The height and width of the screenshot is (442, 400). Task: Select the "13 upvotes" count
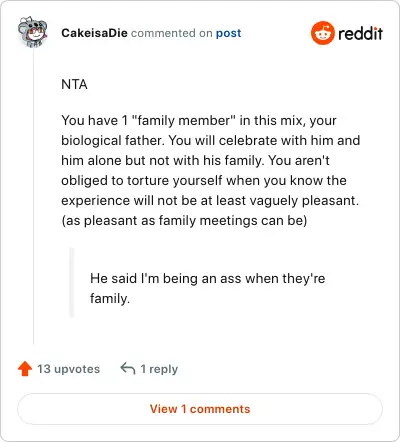tap(68, 369)
